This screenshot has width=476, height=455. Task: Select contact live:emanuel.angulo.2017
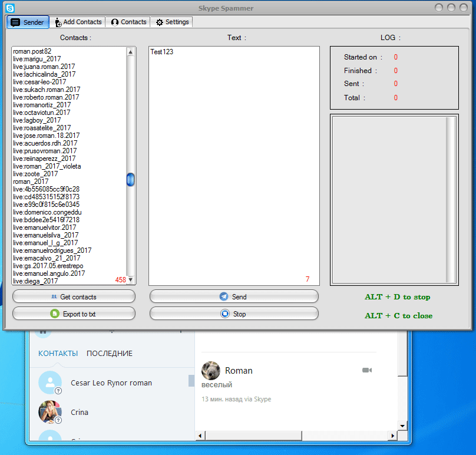[x=49, y=273]
